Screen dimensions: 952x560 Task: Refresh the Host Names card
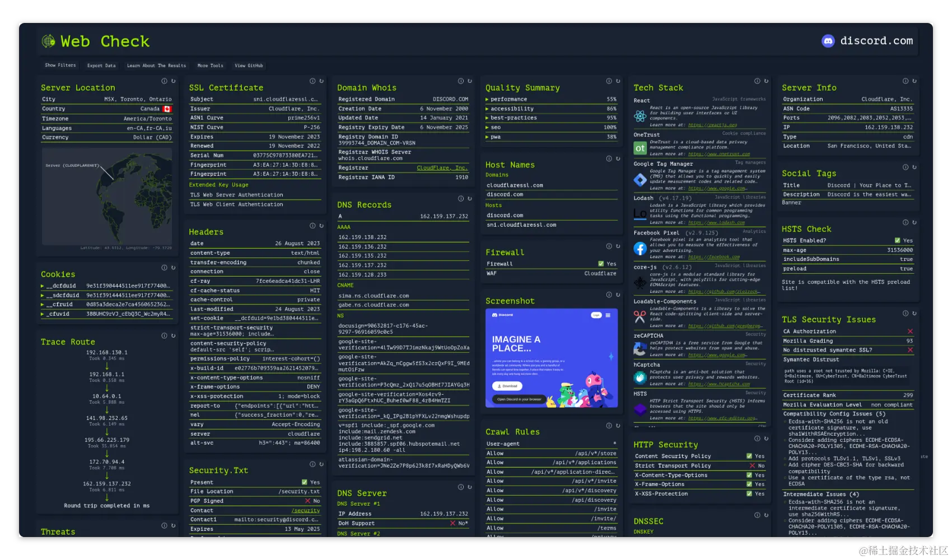618,158
